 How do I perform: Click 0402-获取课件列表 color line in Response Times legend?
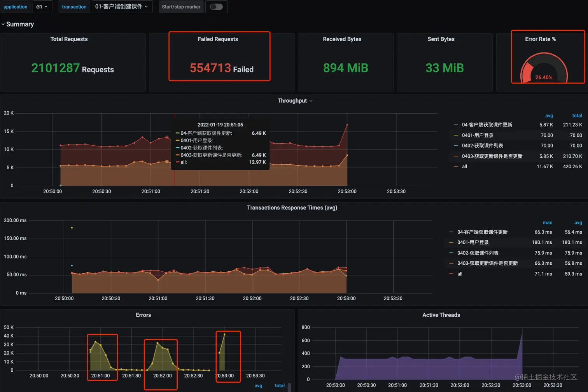tap(451, 253)
